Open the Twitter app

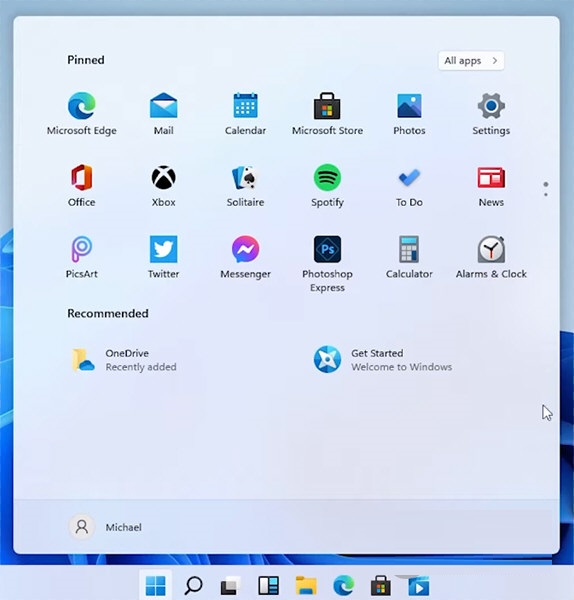tap(163, 257)
